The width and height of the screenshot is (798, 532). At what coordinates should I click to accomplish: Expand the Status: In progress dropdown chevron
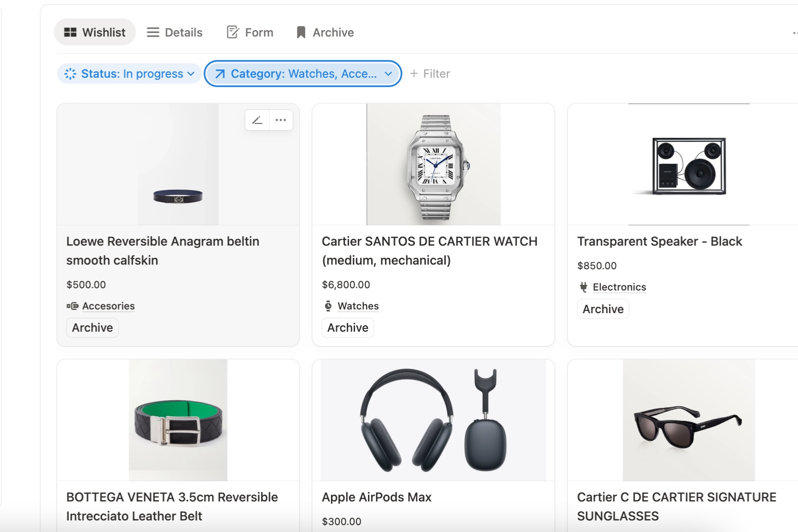click(191, 74)
